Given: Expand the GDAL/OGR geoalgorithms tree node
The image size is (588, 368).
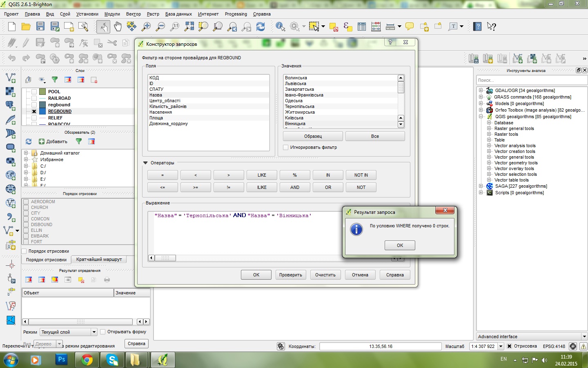Looking at the screenshot, I should (x=481, y=91).
